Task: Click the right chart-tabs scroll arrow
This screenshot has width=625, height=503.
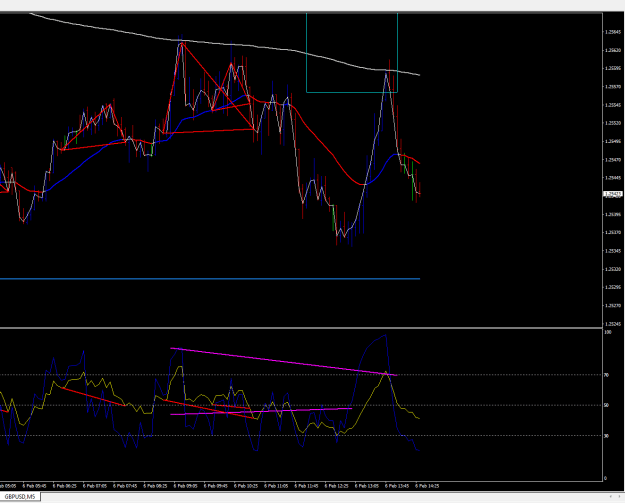Action: [x=621, y=497]
